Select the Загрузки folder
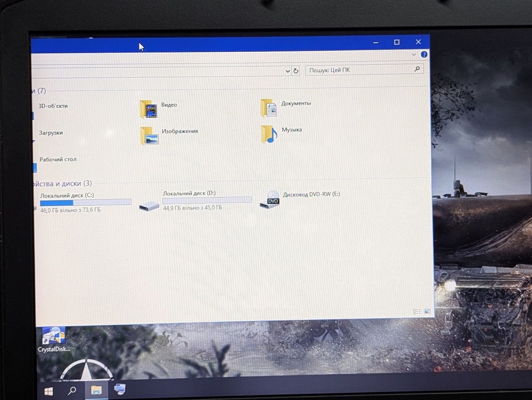 51,133
